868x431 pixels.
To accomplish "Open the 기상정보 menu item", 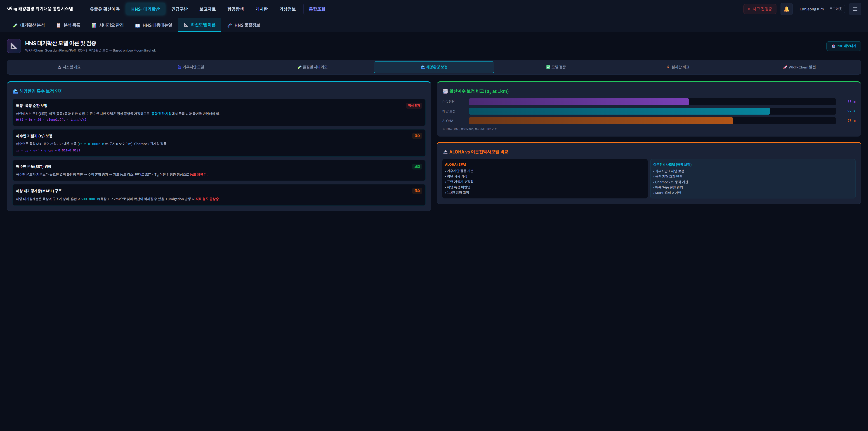I will coord(287,9).
